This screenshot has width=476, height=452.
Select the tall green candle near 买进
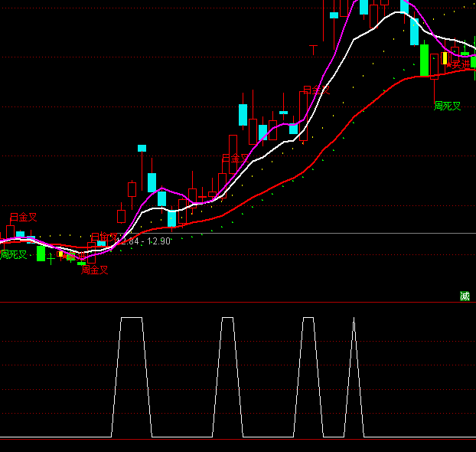pos(424,60)
